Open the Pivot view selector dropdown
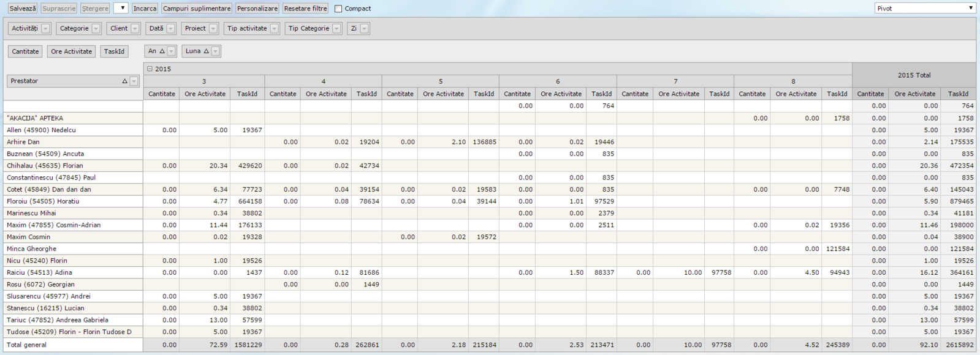 click(970, 9)
